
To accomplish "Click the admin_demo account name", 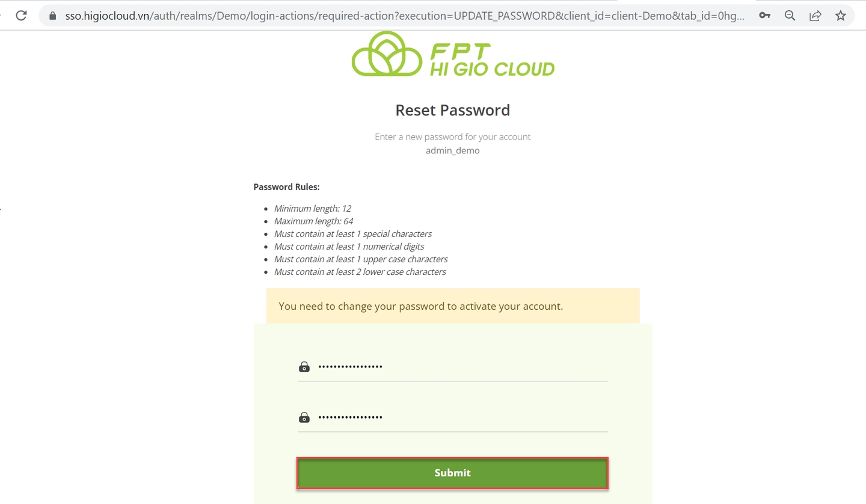I will tap(452, 150).
